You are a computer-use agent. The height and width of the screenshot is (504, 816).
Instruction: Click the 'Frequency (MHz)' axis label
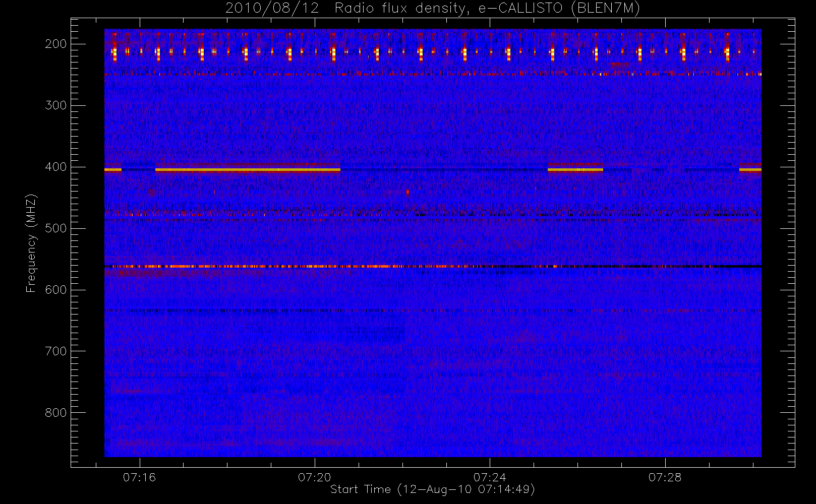click(31, 243)
